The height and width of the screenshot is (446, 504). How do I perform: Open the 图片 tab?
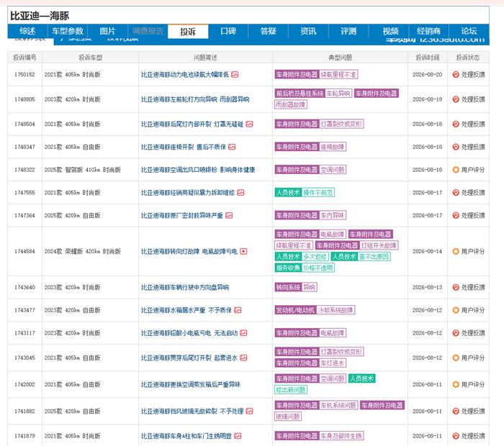tap(107, 31)
